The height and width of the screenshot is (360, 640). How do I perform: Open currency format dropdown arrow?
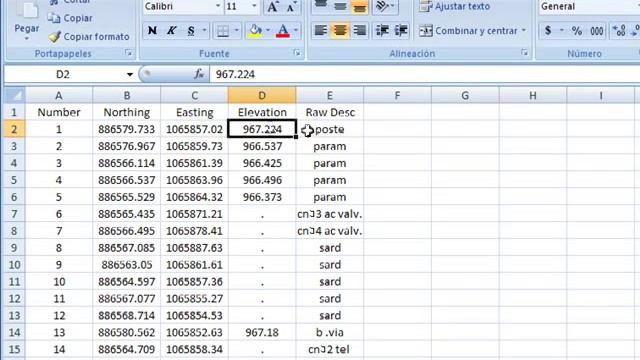click(562, 31)
